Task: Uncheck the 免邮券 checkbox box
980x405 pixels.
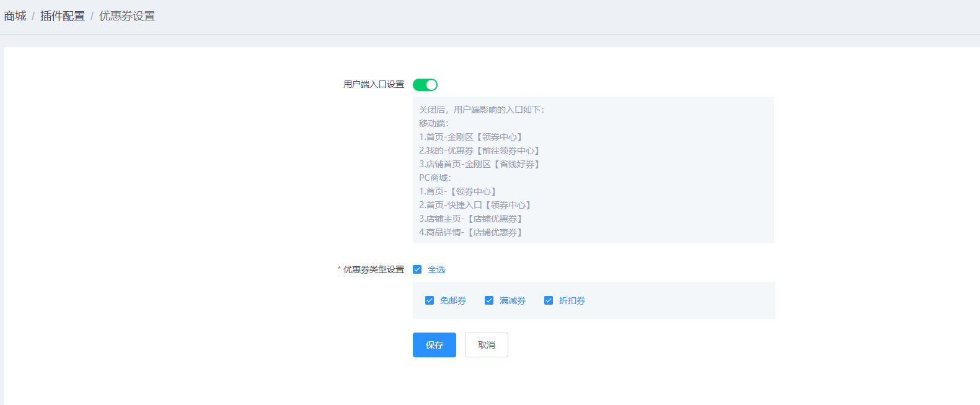Action: coord(430,300)
